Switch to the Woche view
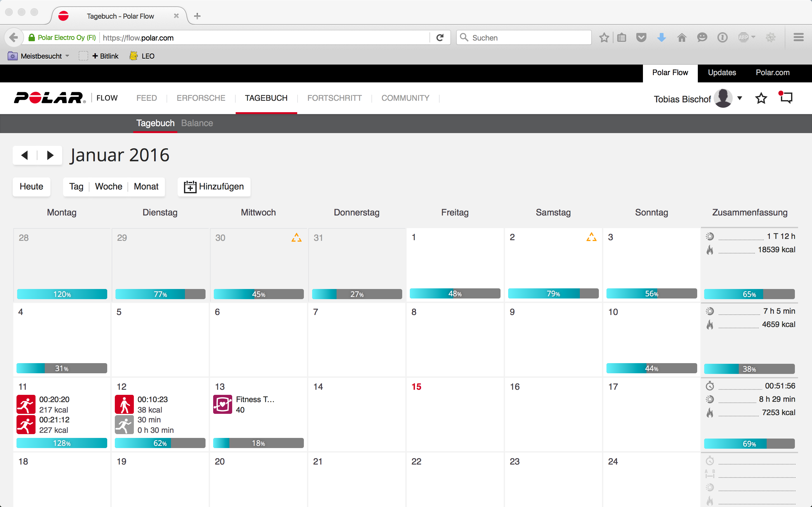Screen dimensions: 812x507 (x=108, y=186)
